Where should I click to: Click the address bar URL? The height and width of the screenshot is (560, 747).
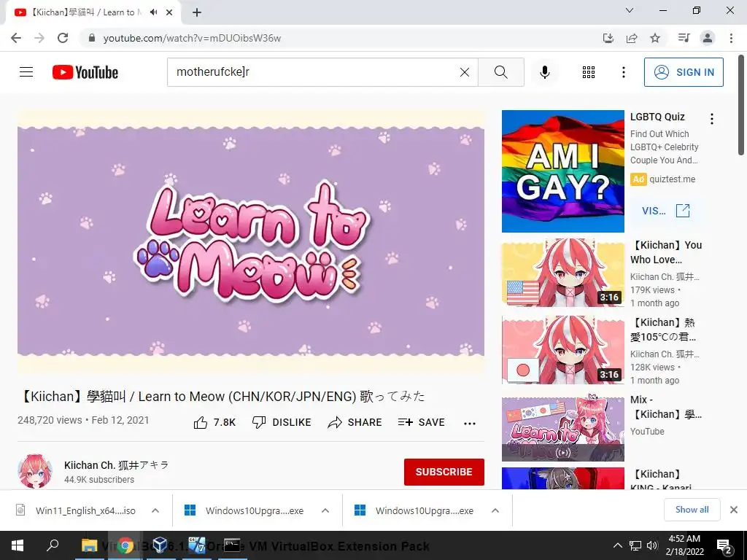[x=192, y=38]
